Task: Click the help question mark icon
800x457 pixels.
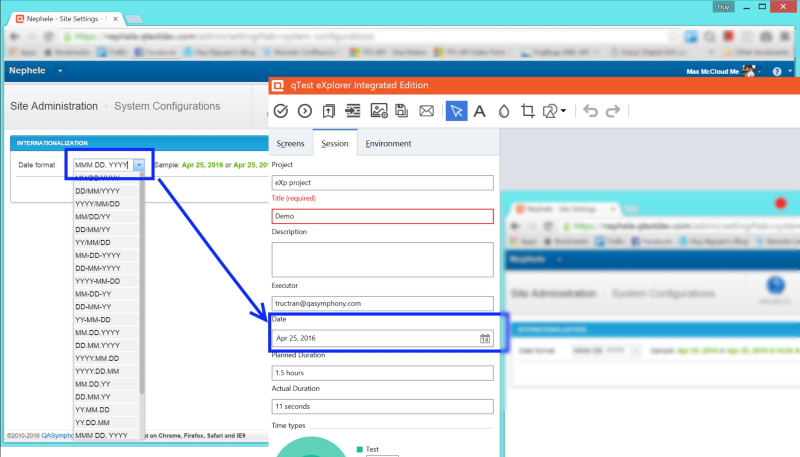Action: point(777,71)
